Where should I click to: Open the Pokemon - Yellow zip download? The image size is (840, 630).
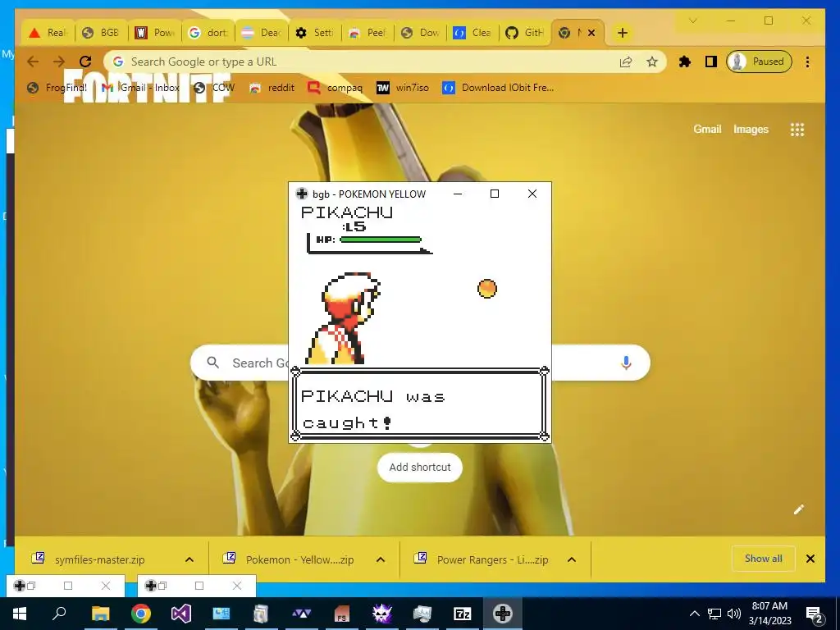click(x=290, y=559)
